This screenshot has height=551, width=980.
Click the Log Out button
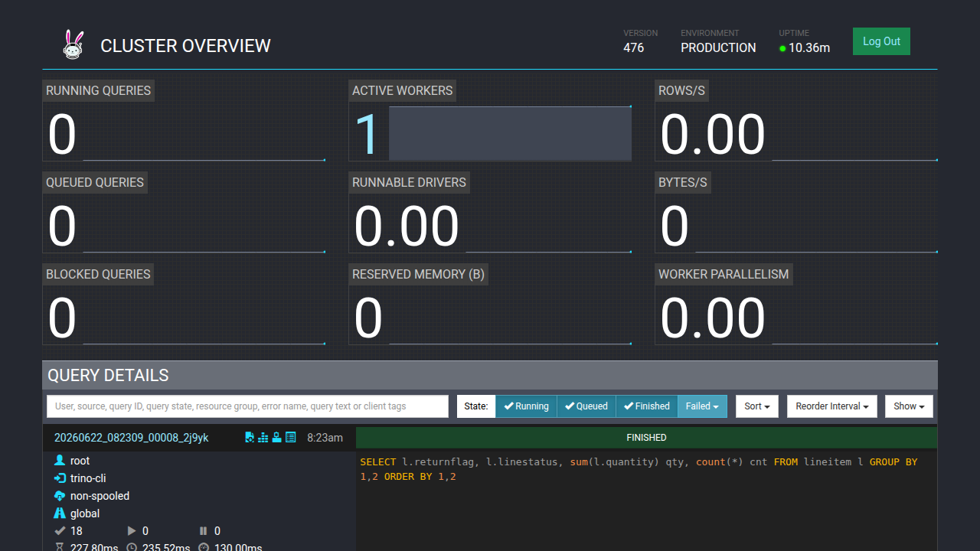tap(881, 41)
